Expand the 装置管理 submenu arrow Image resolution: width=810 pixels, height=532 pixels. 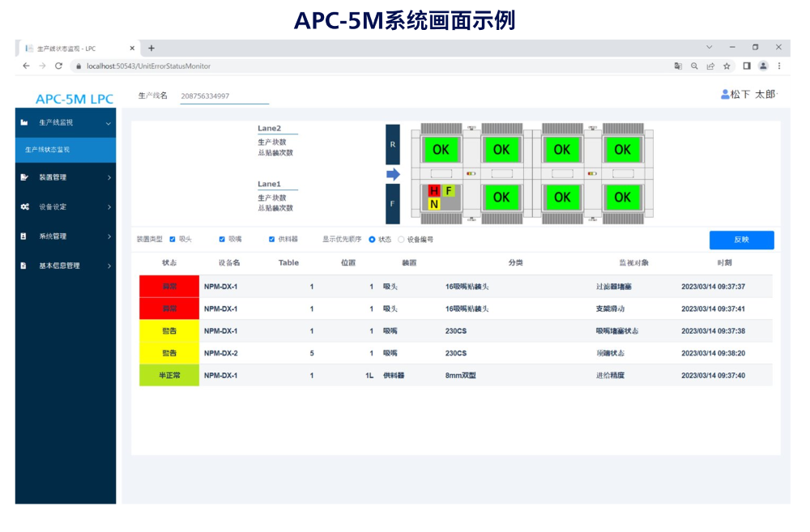tap(109, 177)
